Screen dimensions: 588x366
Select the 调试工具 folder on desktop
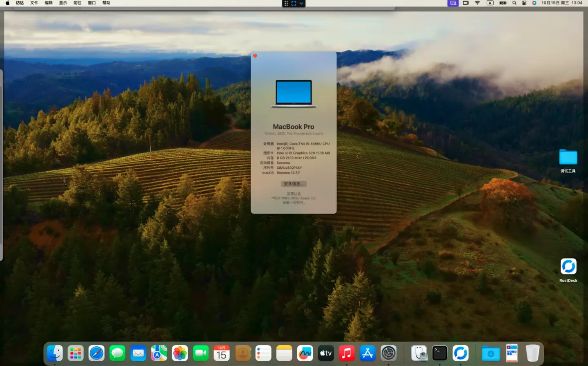tap(568, 158)
